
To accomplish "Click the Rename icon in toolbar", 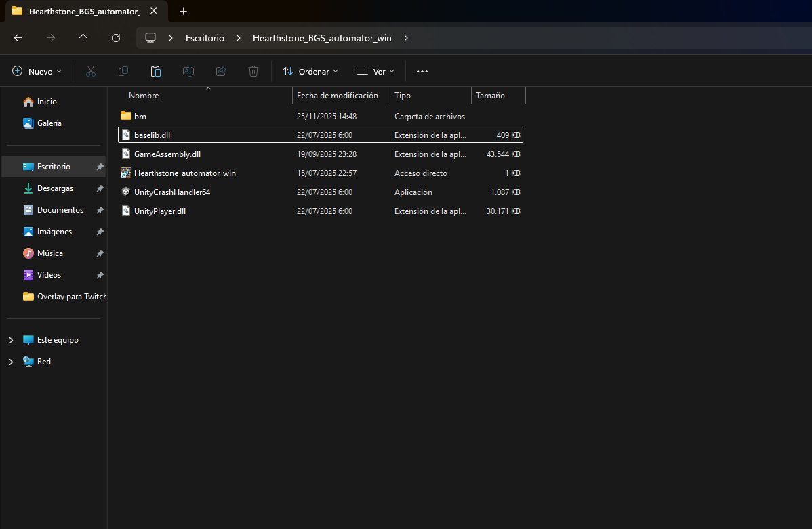I will [188, 71].
